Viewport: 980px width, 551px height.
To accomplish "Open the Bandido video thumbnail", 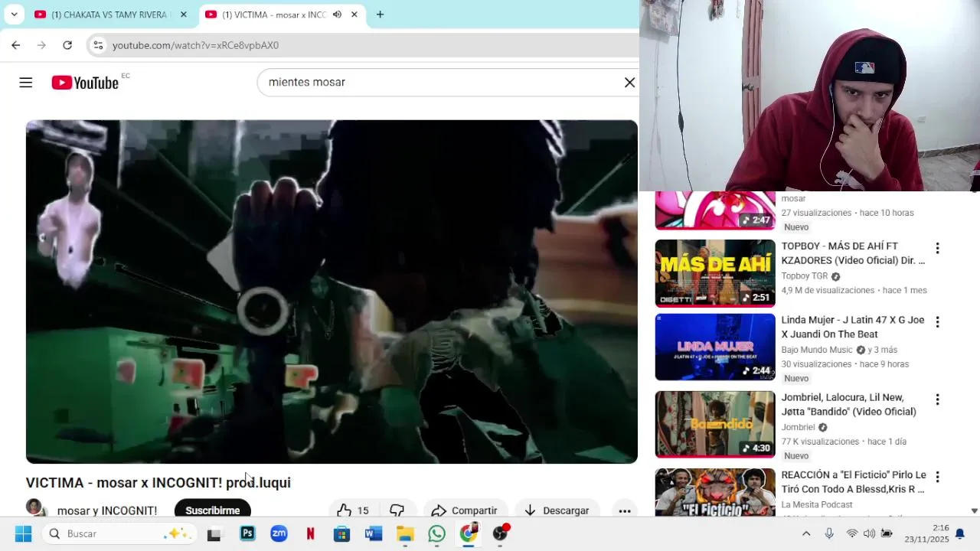I will tap(715, 424).
